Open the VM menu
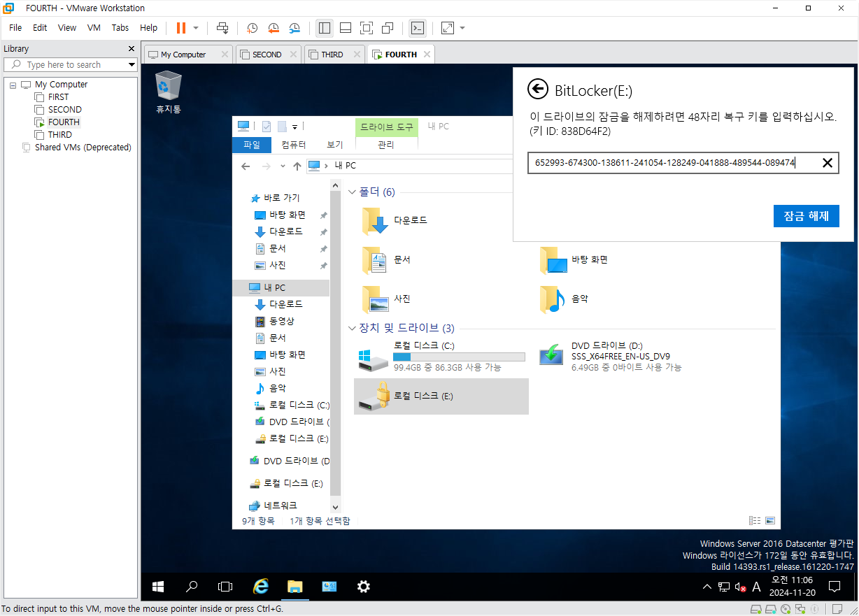The image size is (859, 616). click(94, 28)
